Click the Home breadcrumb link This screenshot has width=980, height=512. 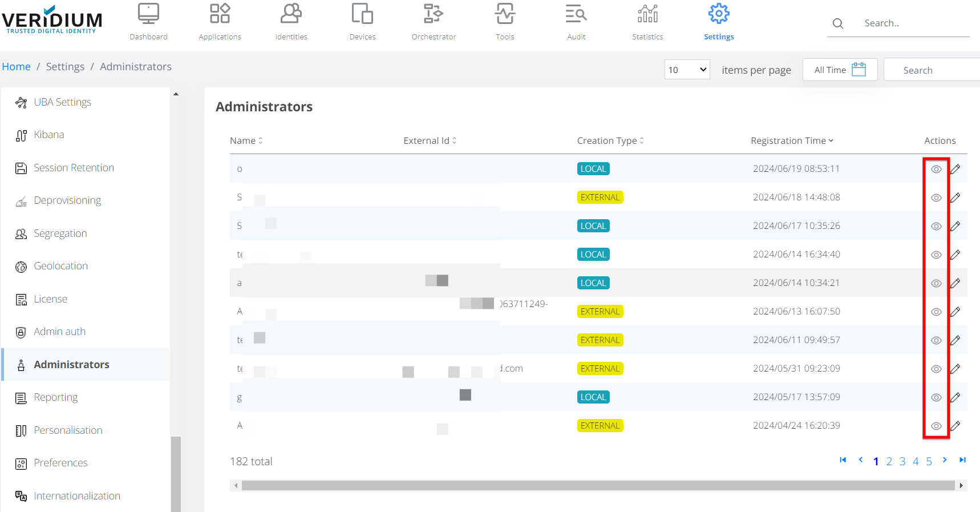point(16,67)
